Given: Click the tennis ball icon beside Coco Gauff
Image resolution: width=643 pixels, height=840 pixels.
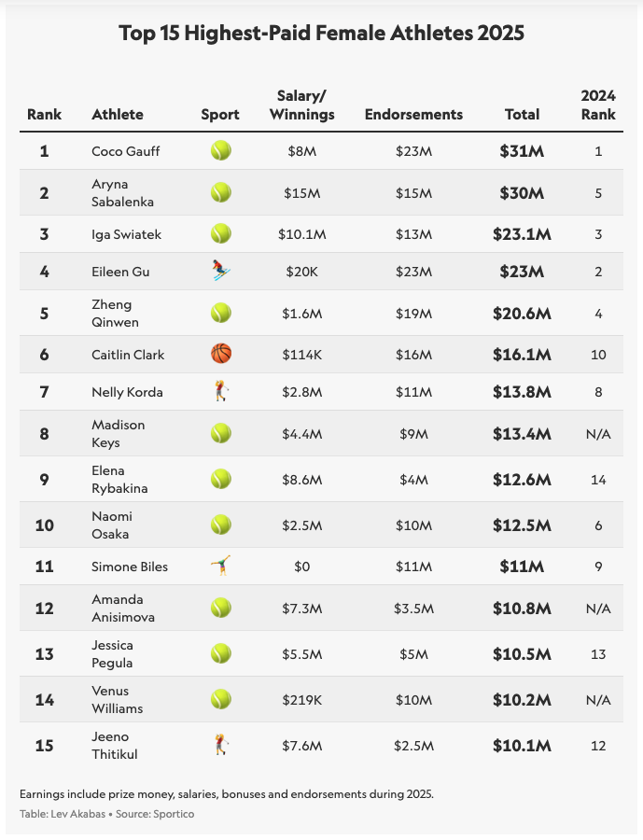Looking at the screenshot, I should pyautogui.click(x=220, y=151).
